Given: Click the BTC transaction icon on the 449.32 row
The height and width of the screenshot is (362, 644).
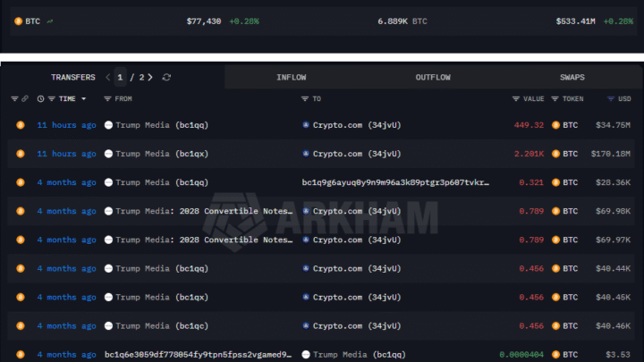Looking at the screenshot, I should coord(20,125).
